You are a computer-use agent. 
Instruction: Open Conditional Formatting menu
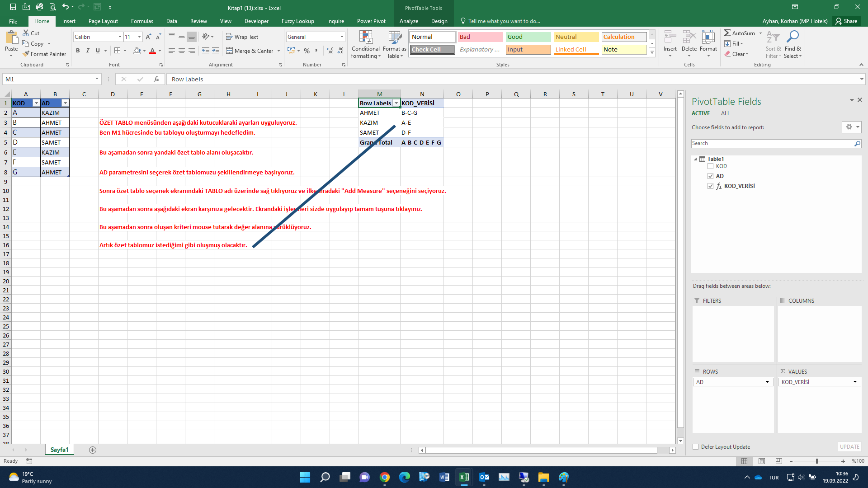[x=366, y=44]
